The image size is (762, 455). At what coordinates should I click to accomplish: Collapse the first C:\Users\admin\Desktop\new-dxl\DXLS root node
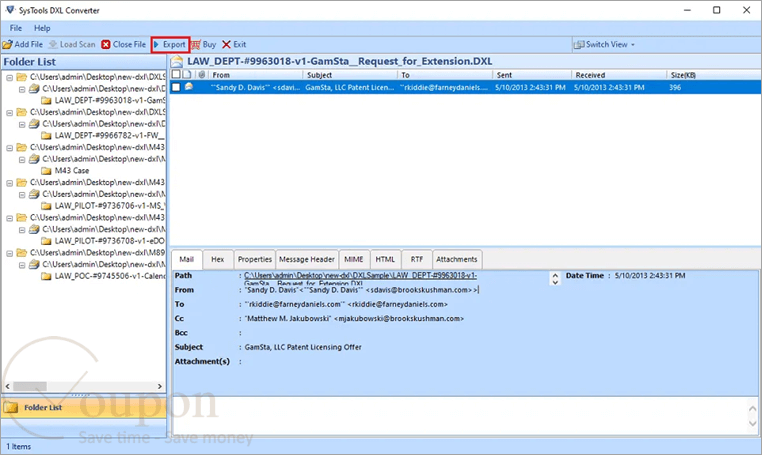[9, 77]
